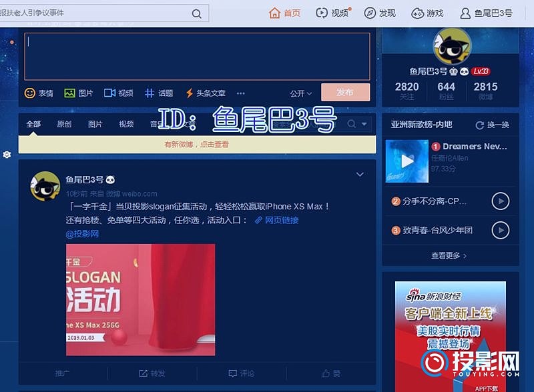Expand the post options chevron

360,175
